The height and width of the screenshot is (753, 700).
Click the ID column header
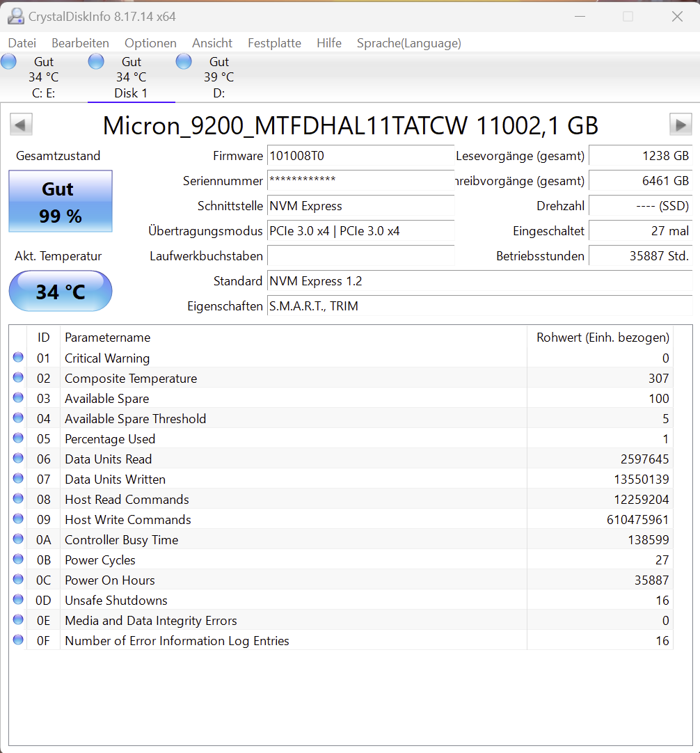tap(43, 337)
